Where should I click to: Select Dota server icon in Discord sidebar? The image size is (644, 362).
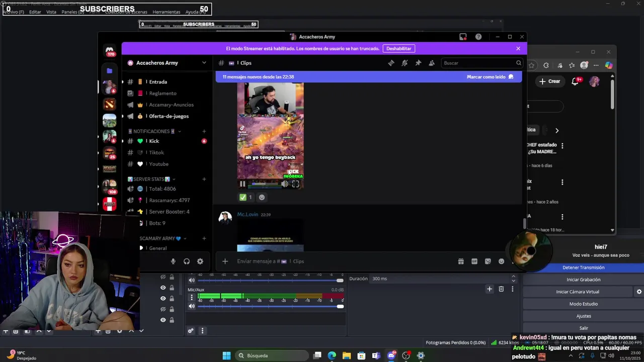tap(109, 104)
